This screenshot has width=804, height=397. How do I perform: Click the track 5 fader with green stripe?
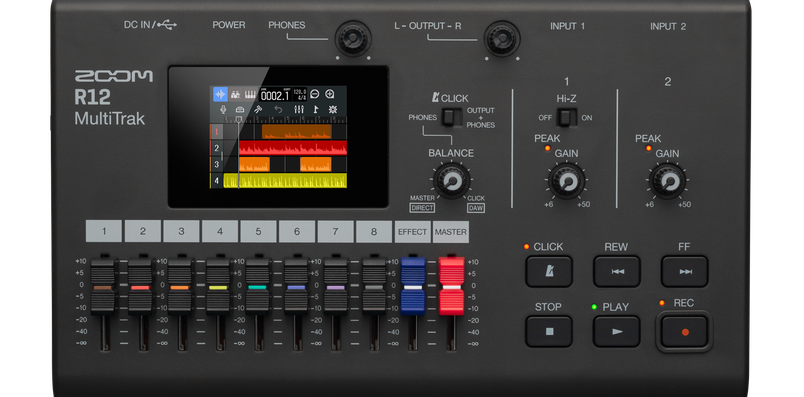point(257,286)
